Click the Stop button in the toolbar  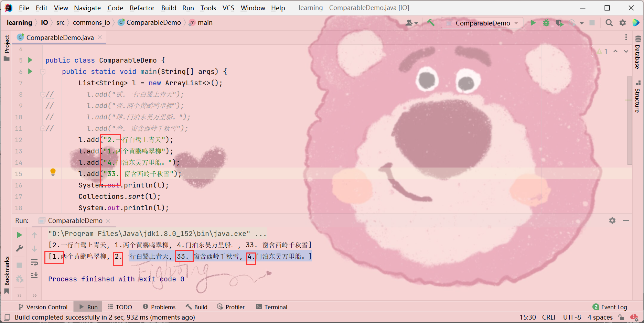coord(592,23)
